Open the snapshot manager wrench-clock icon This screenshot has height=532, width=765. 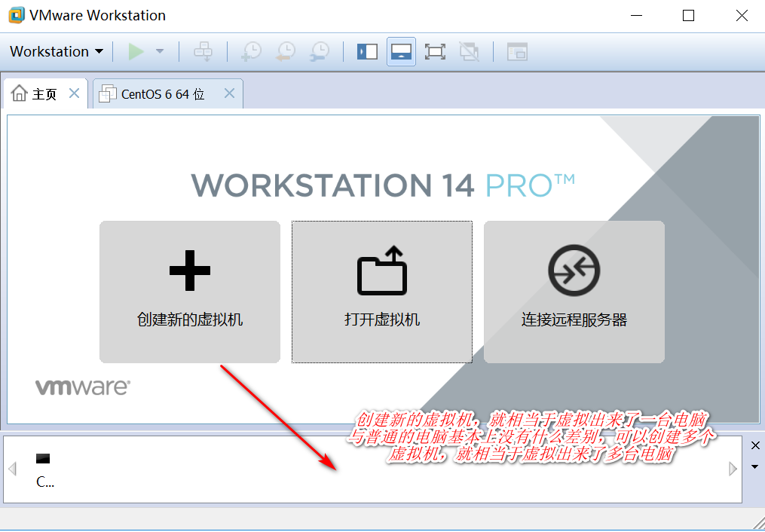(320, 51)
